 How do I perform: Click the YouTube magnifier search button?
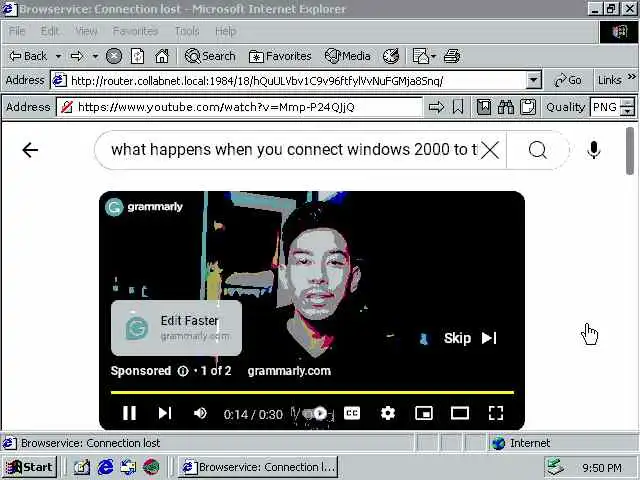point(537,150)
